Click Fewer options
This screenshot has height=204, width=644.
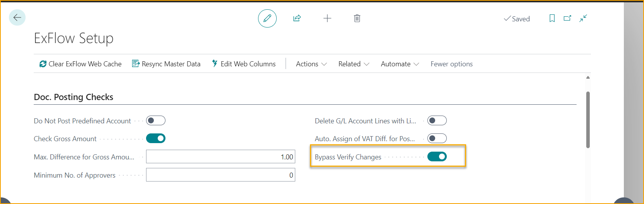click(x=452, y=64)
